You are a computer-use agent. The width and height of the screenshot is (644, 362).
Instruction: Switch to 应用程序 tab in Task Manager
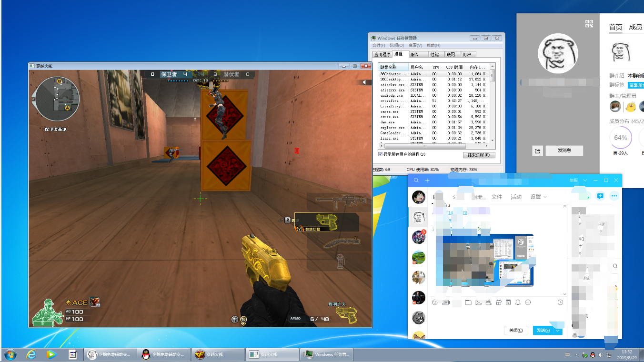pos(382,54)
